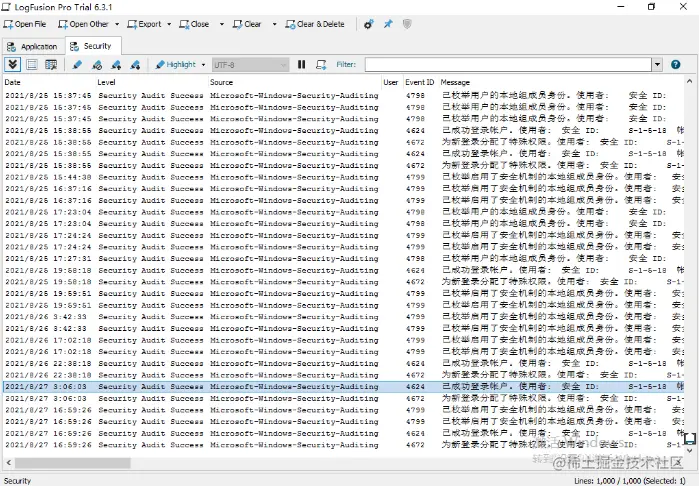Click the Clear toolbar button
The height and width of the screenshot is (486, 699).
click(247, 24)
